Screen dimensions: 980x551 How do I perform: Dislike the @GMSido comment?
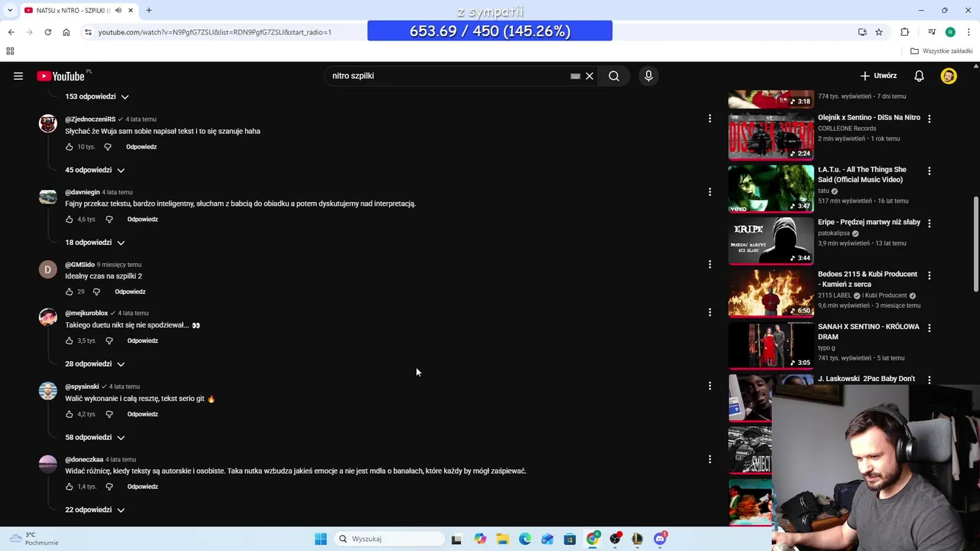click(96, 292)
